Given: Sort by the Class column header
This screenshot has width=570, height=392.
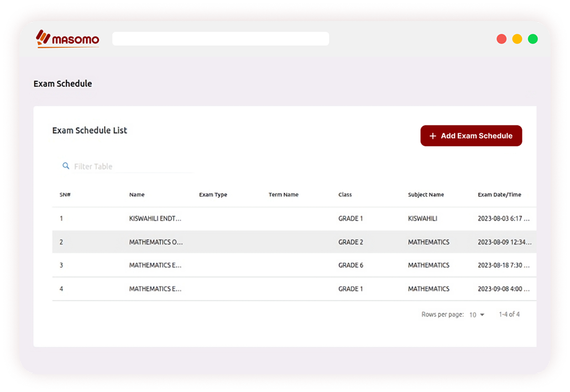Looking at the screenshot, I should pos(345,195).
